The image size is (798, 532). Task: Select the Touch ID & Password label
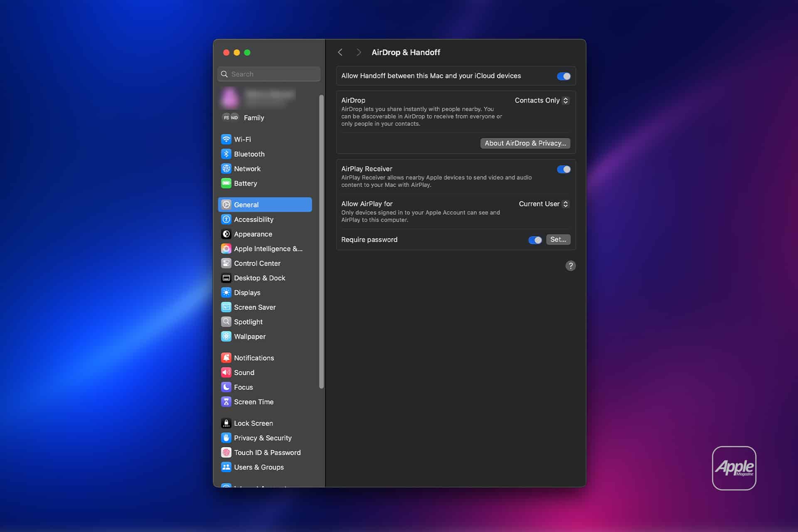tap(267, 453)
